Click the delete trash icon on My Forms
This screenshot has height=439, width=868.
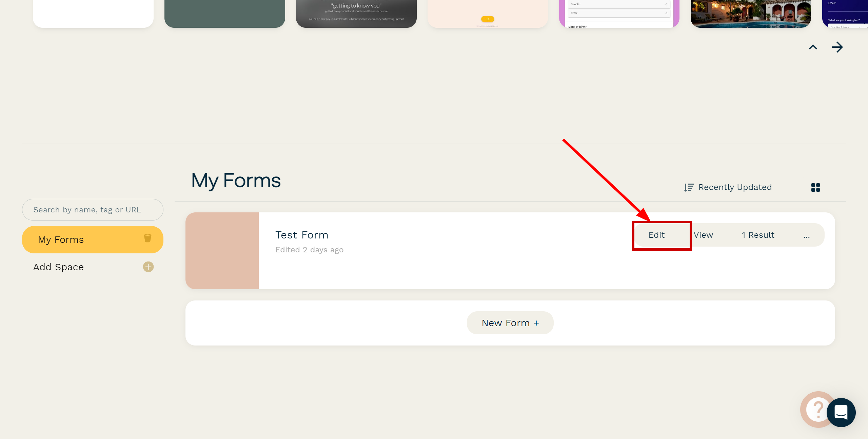click(147, 239)
